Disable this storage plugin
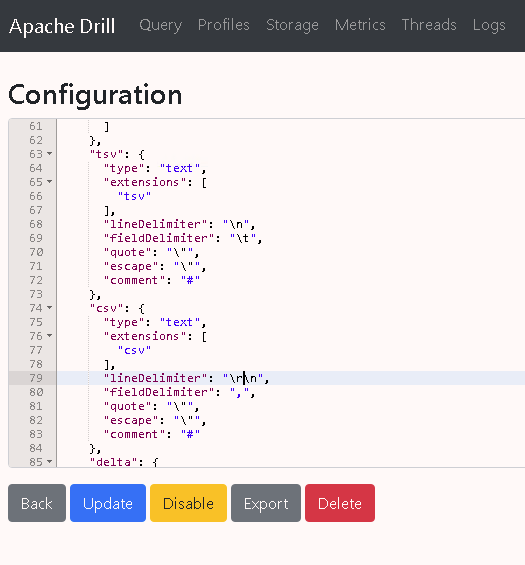525x565 pixels. tap(188, 503)
